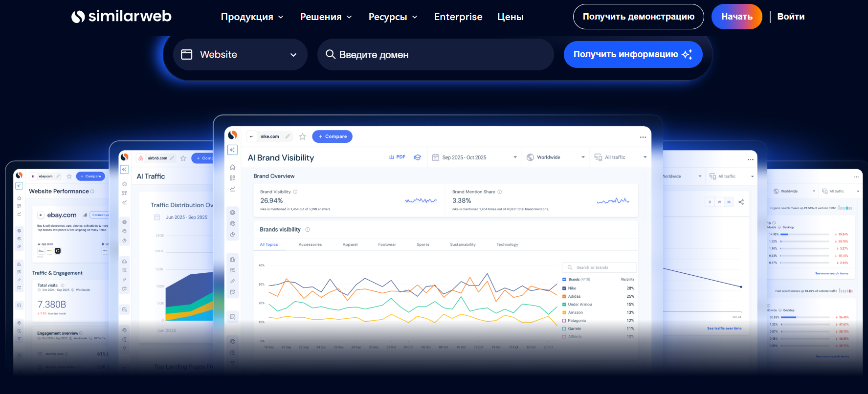
Task: Open the Worldwide dropdown in AI Brand Visibility panel
Action: [556, 157]
